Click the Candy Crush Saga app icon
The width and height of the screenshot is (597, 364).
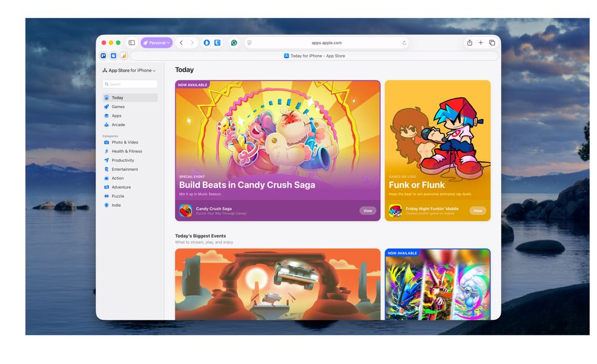pyautogui.click(x=185, y=210)
